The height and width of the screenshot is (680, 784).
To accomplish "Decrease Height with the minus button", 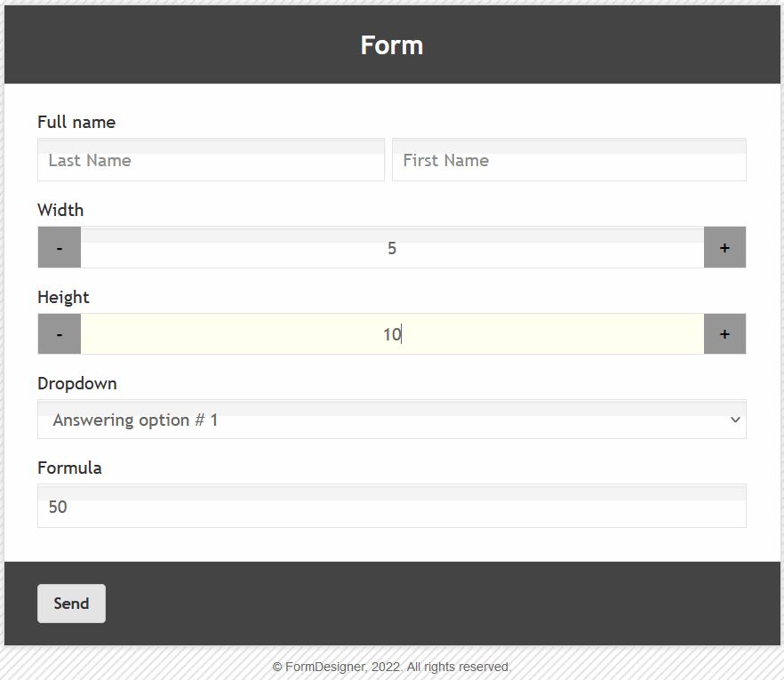I will click(60, 334).
